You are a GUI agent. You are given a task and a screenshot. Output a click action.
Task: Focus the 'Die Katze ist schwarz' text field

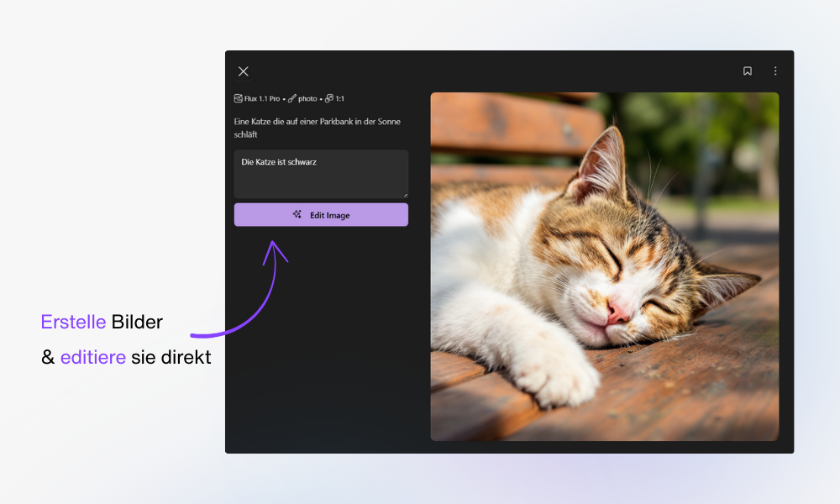click(321, 174)
